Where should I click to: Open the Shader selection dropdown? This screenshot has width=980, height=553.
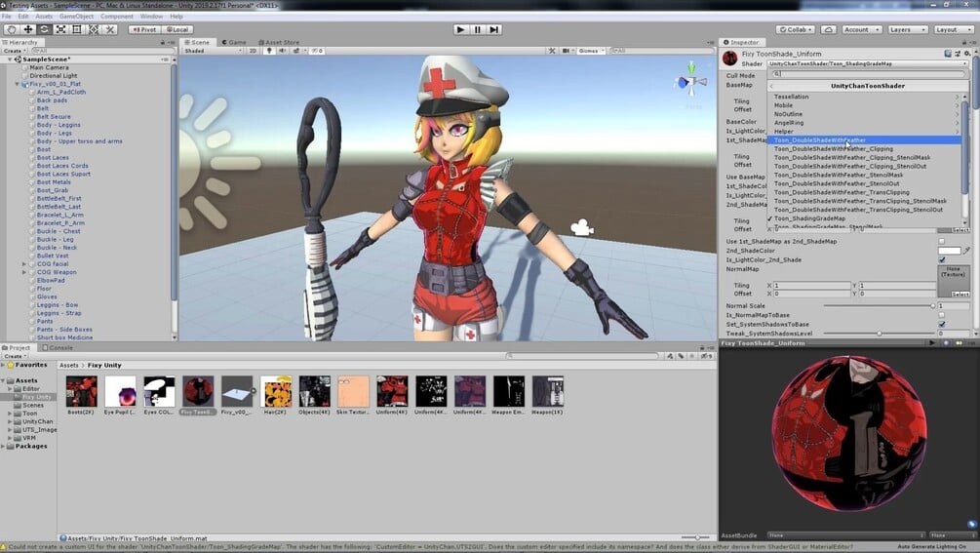(x=868, y=63)
